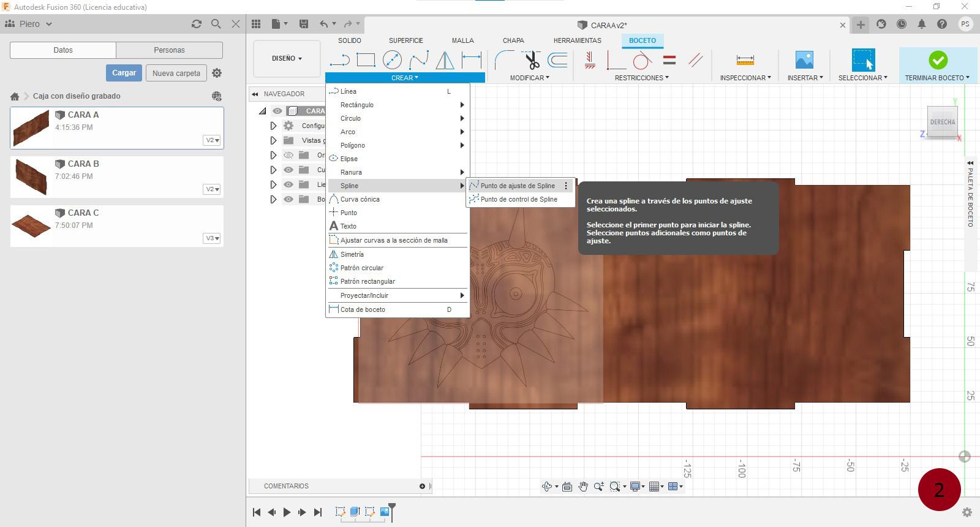Toggle visibility of the Lie... folder
This screenshot has width=980, height=527.
tap(288, 184)
